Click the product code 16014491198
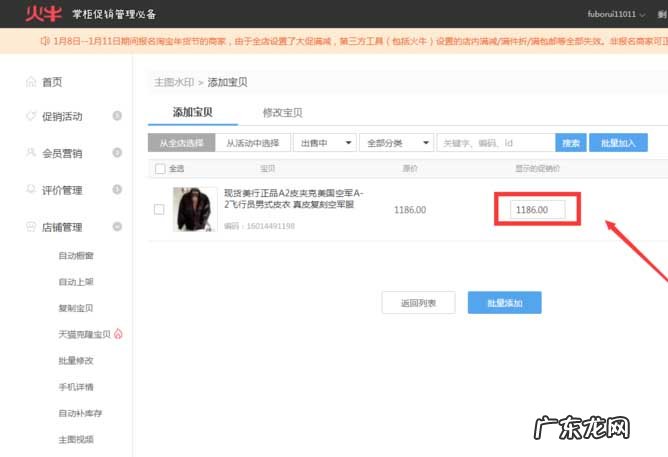 271,226
